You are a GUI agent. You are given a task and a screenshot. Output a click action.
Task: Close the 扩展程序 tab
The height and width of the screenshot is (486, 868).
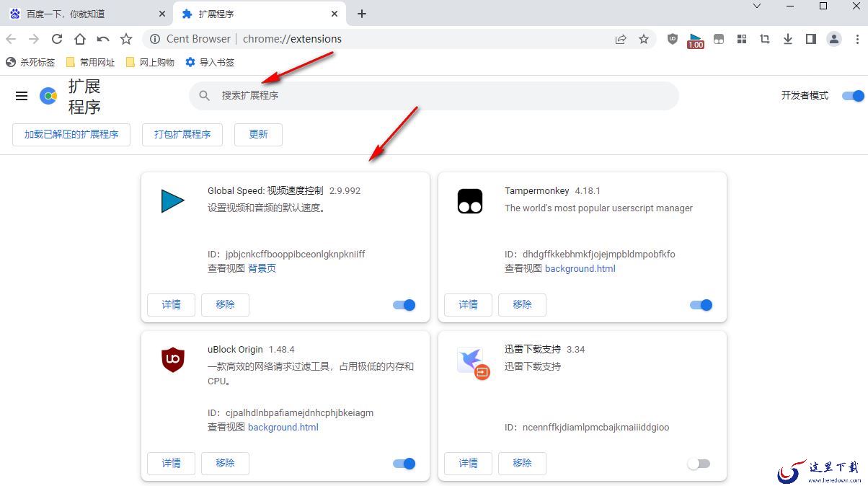tap(335, 14)
